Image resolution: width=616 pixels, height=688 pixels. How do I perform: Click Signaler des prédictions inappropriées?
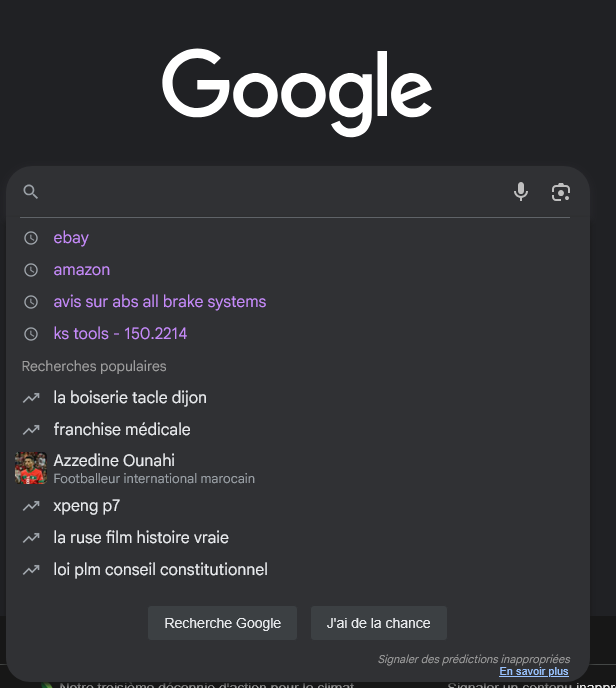click(473, 659)
